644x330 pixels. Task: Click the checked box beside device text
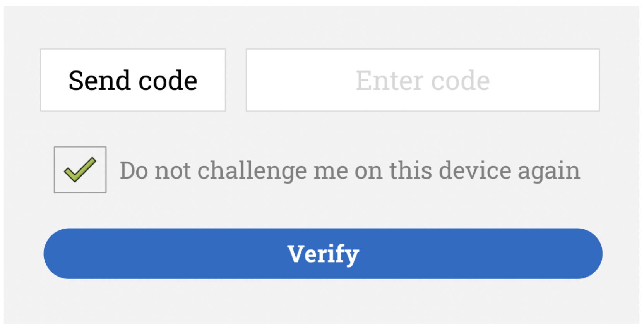(80, 170)
